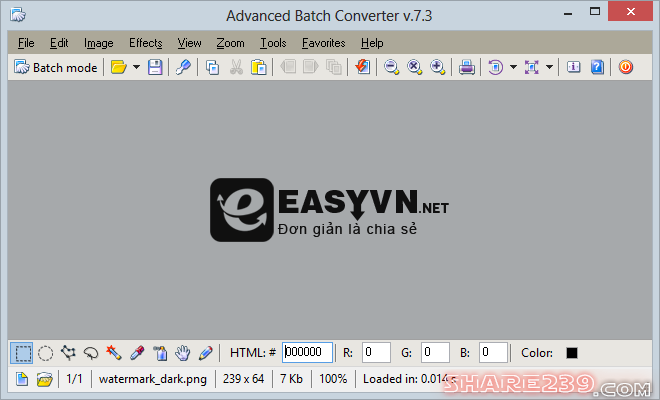This screenshot has width=660, height=400.
Task: Copy image using the Copy icon
Action: click(213, 67)
